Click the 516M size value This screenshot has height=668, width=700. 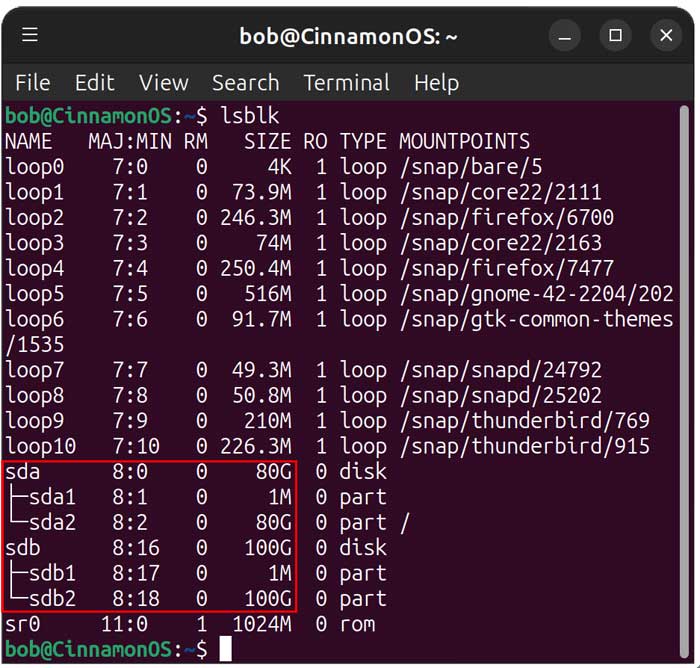click(x=268, y=294)
